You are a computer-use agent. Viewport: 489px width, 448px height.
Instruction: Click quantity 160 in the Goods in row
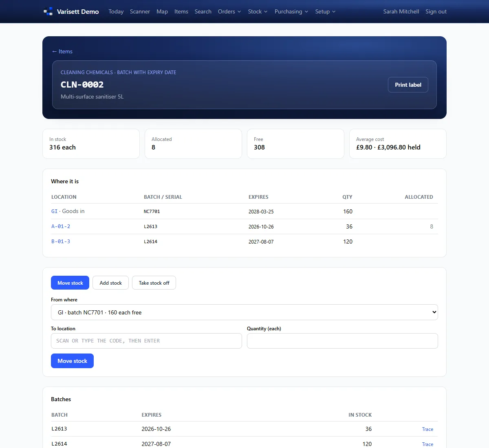348,211
